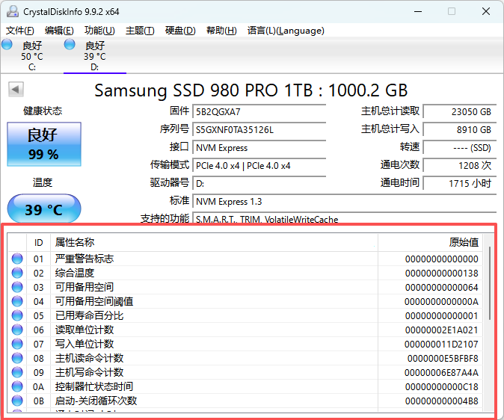Screen dimensions: 504x420
Task: Select the 启动-关闭循环次数 attribute name
Action: click(96, 401)
